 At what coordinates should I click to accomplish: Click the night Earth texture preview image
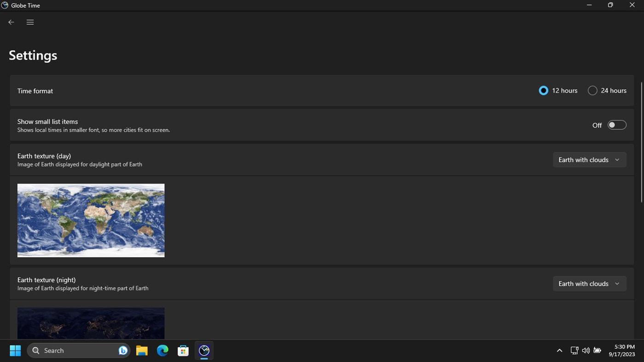click(91, 323)
